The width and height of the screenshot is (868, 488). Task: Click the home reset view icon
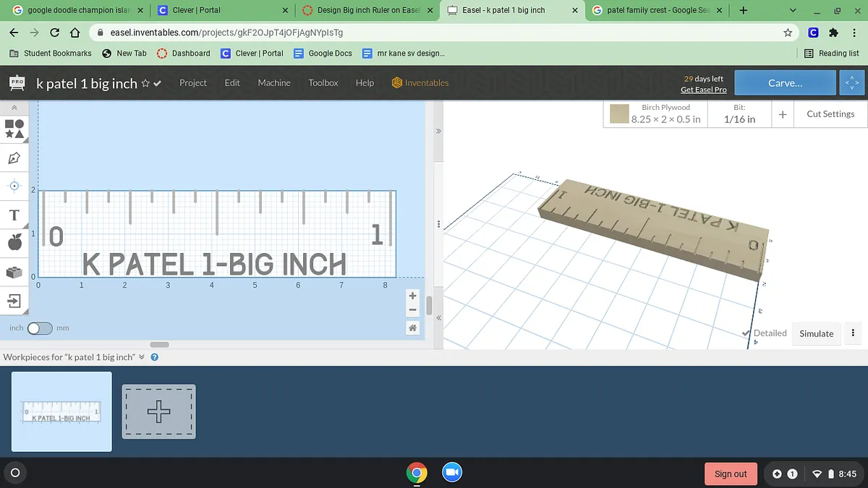[412, 328]
